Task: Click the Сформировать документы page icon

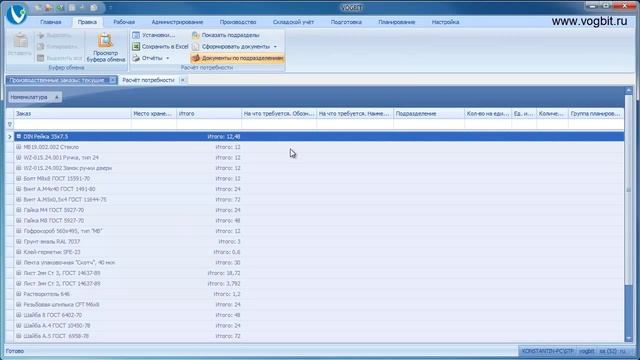Action: pos(196,47)
